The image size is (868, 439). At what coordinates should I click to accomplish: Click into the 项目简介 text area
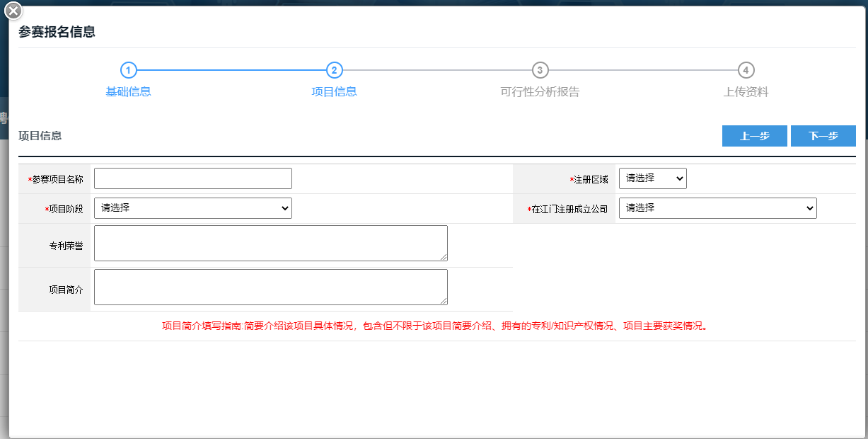(x=271, y=287)
